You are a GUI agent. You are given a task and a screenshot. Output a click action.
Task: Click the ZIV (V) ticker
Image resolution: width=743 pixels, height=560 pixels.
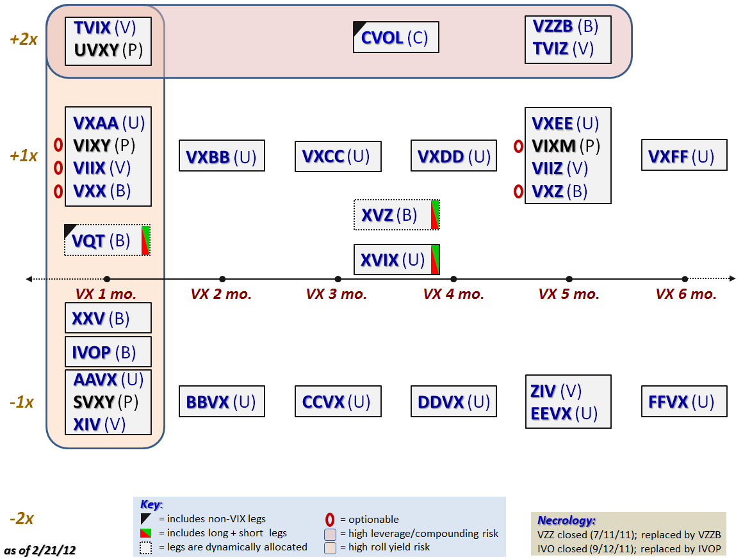[556, 391]
